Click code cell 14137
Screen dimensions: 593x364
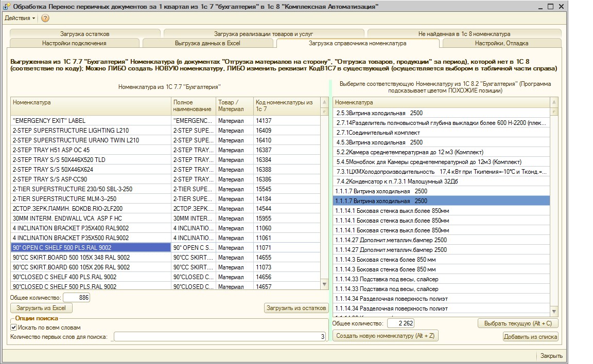tap(287, 120)
